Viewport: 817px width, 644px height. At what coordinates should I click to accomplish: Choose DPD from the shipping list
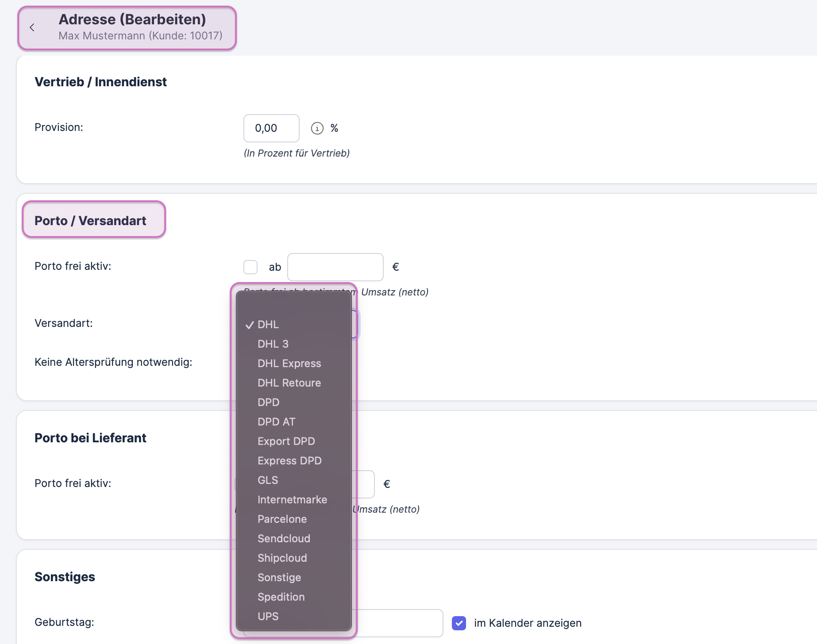point(268,402)
